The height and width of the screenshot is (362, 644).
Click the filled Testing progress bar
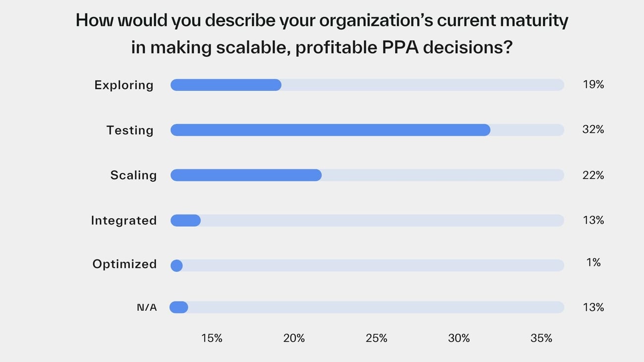click(330, 130)
